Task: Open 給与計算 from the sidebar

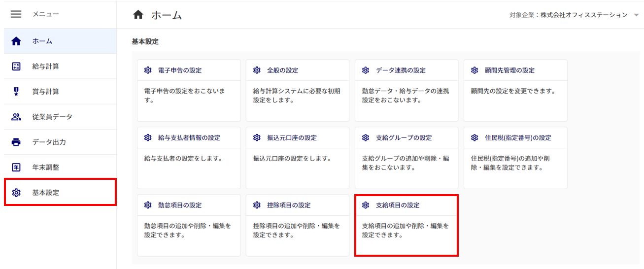Action: point(60,67)
